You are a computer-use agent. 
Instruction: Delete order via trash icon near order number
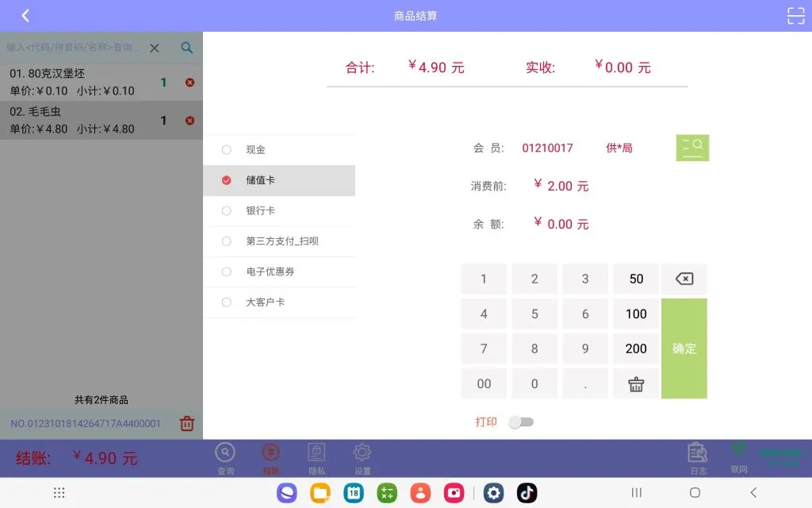[x=186, y=423]
